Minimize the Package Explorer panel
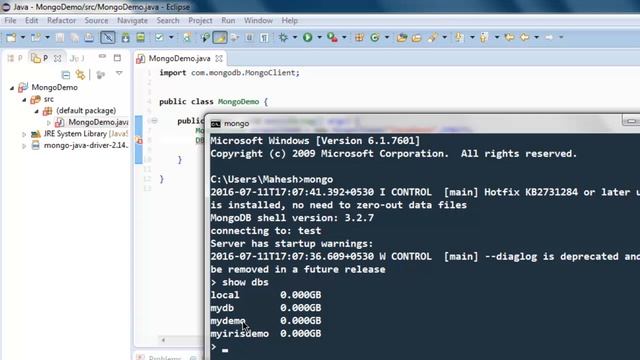640x360 pixels. point(102,57)
